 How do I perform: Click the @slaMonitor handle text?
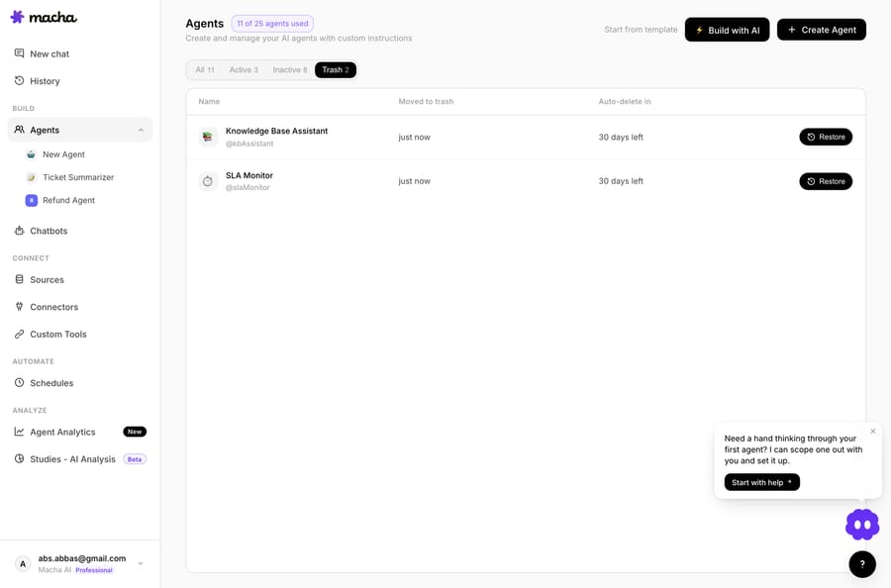click(247, 187)
